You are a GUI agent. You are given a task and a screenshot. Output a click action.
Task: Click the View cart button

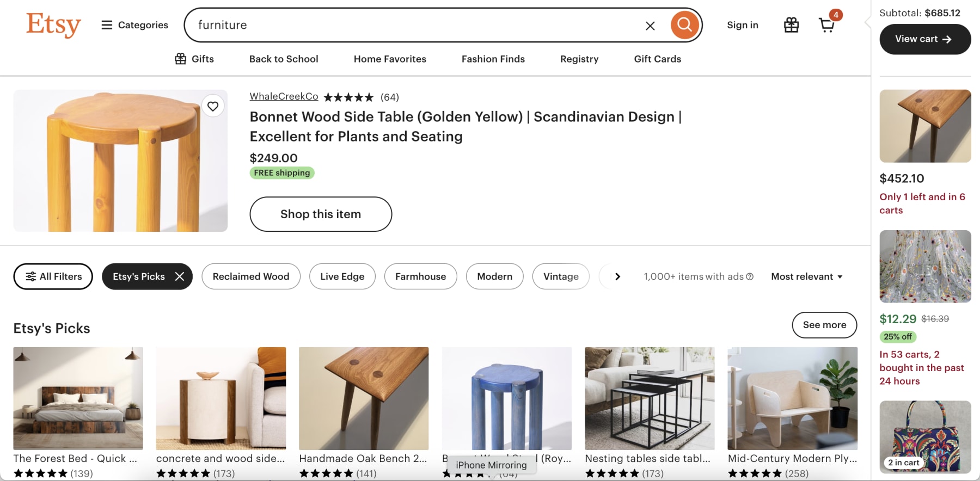pos(924,39)
